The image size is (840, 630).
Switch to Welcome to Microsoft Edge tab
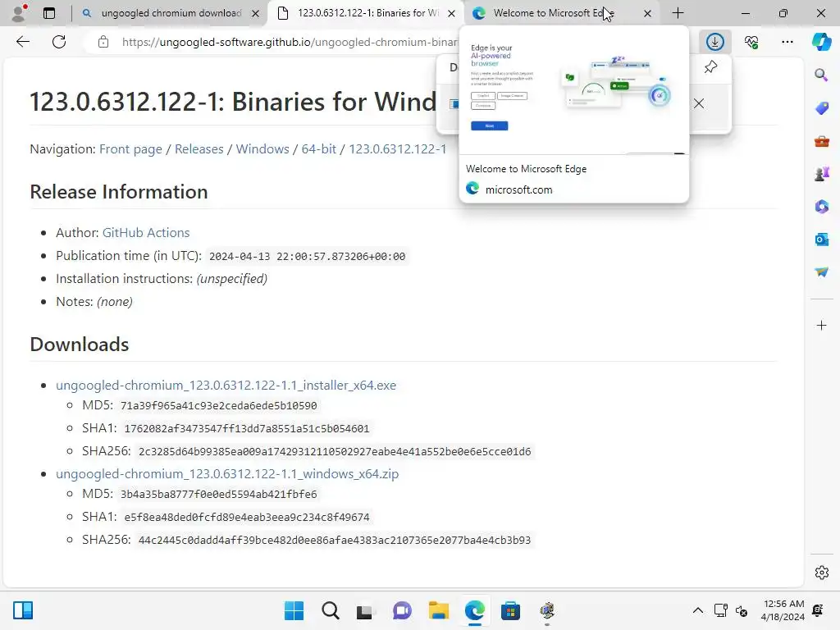(x=563, y=13)
